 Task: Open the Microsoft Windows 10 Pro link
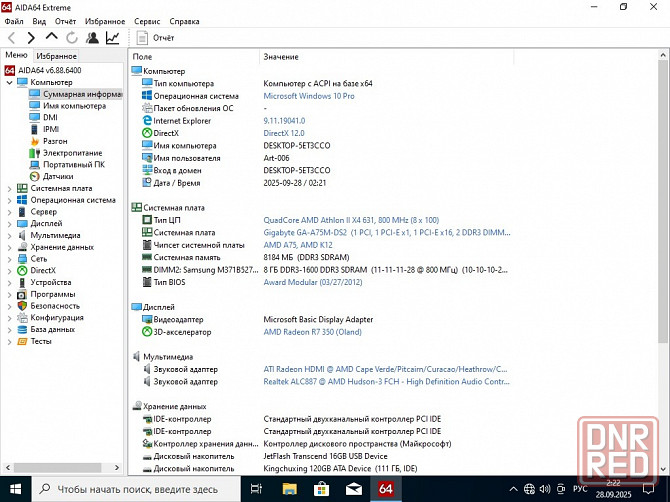tap(308, 96)
